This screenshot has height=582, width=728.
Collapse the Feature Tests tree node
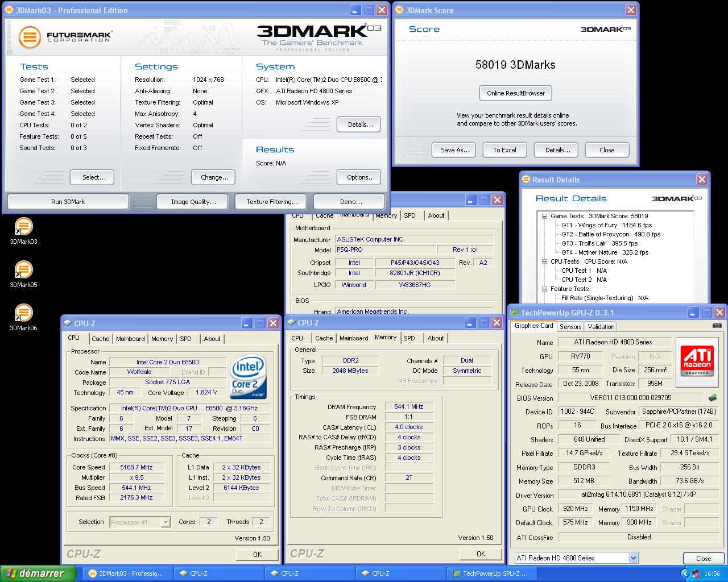544,289
